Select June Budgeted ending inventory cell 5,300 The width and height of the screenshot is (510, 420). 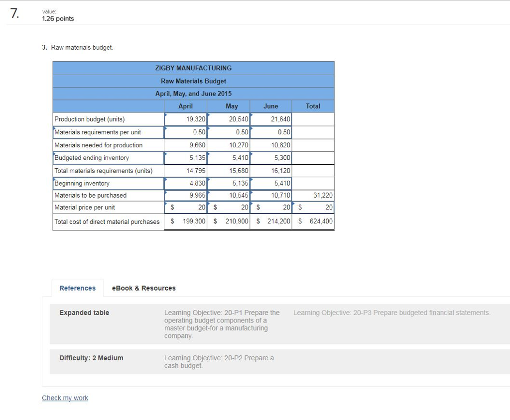point(270,157)
